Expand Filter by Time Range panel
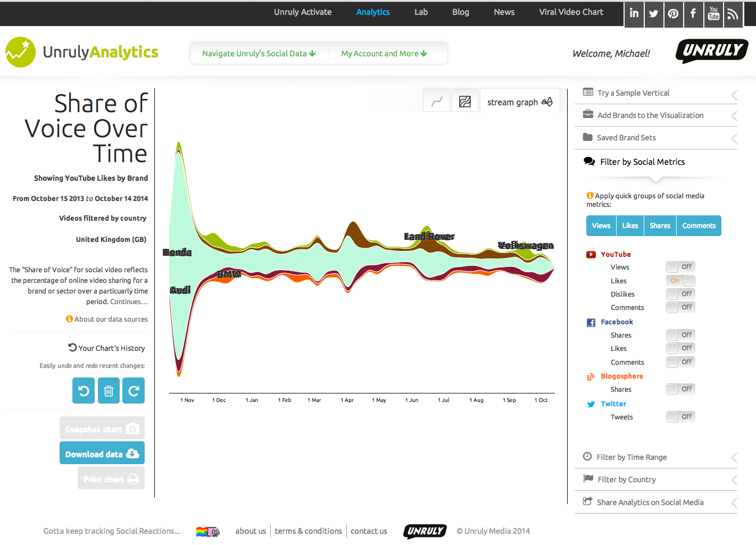Viewport: 756px width, 545px height. pos(656,457)
